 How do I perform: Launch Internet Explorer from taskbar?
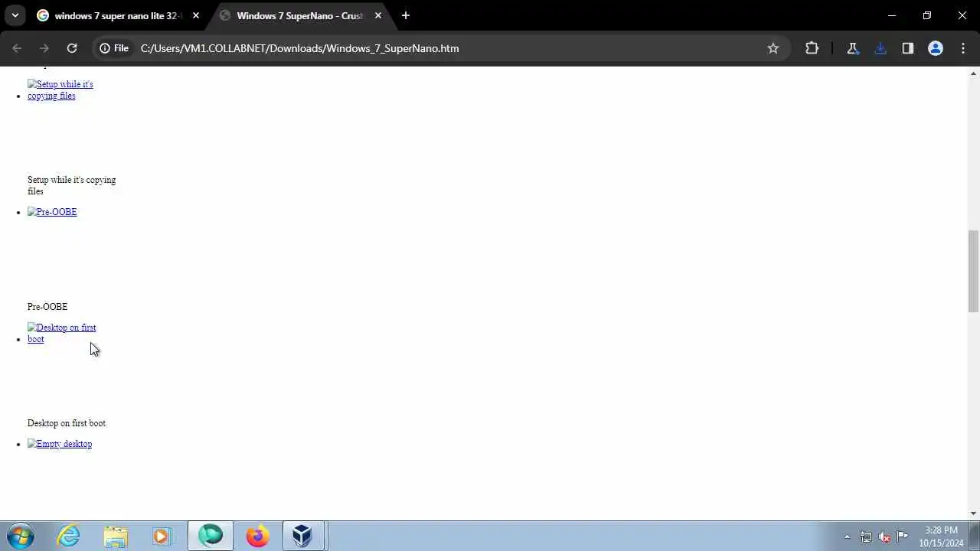click(69, 536)
